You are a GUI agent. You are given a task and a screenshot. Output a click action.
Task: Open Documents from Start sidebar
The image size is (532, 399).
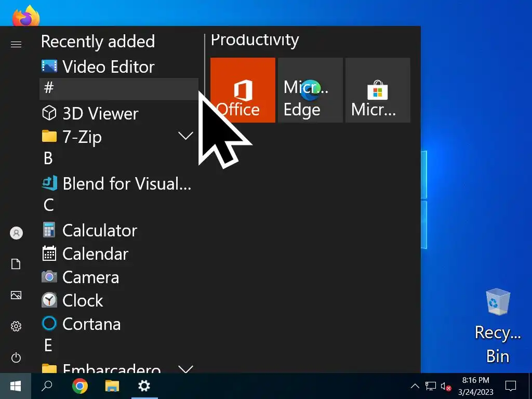[16, 264]
